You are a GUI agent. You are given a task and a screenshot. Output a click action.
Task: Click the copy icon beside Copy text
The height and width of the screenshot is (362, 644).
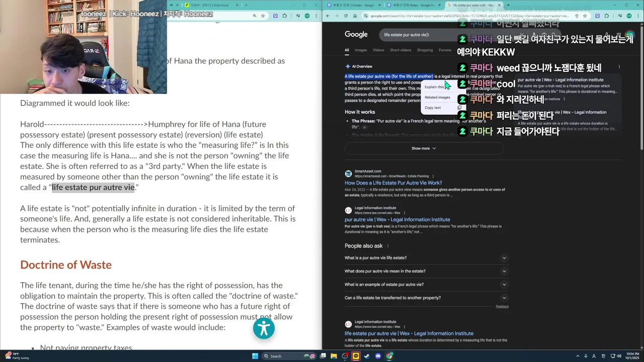(x=459, y=108)
